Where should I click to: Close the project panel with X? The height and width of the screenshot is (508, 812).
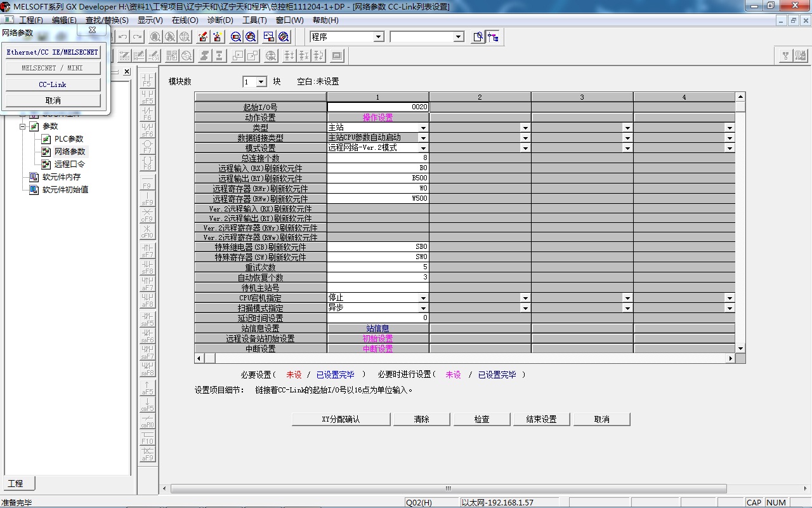tap(127, 72)
